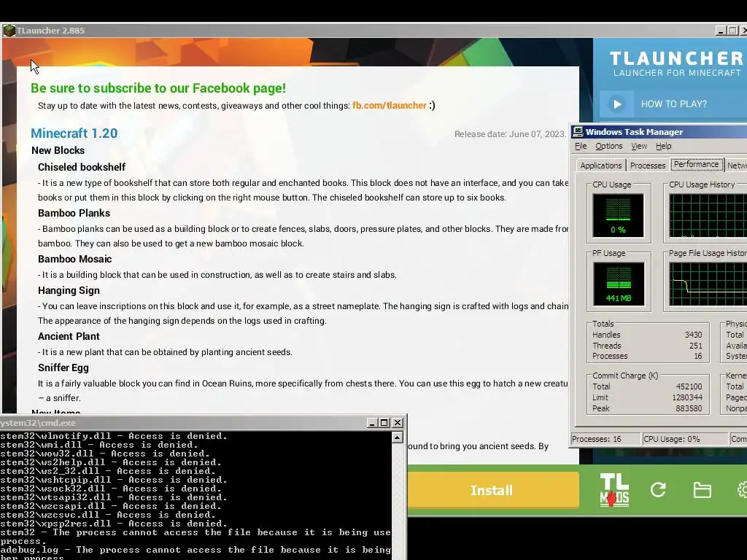747x560 pixels.
Task: Maximize the cmd.exe window
Action: click(x=384, y=422)
